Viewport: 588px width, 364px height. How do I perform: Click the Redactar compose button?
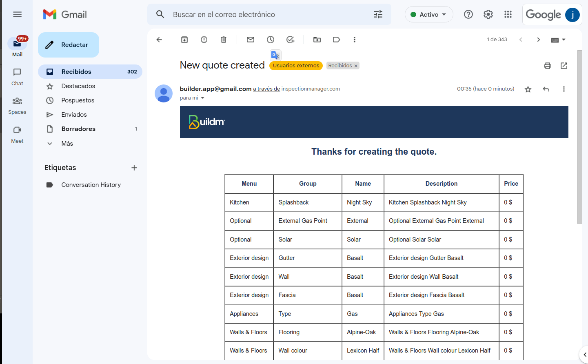[69, 45]
